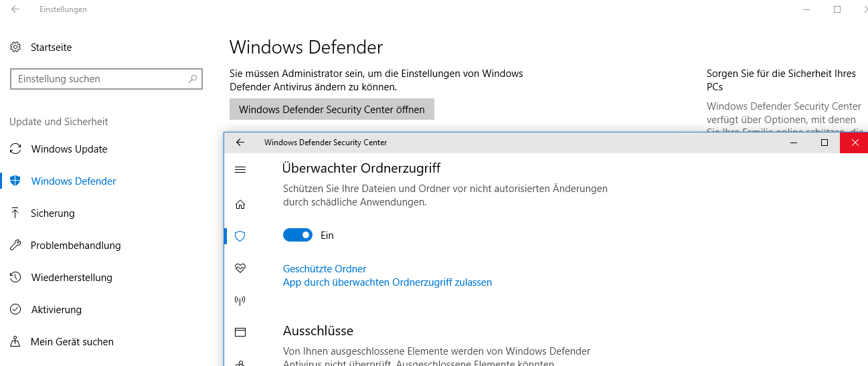Open Startseite gear icon in Settings
The image size is (868, 366).
15,48
